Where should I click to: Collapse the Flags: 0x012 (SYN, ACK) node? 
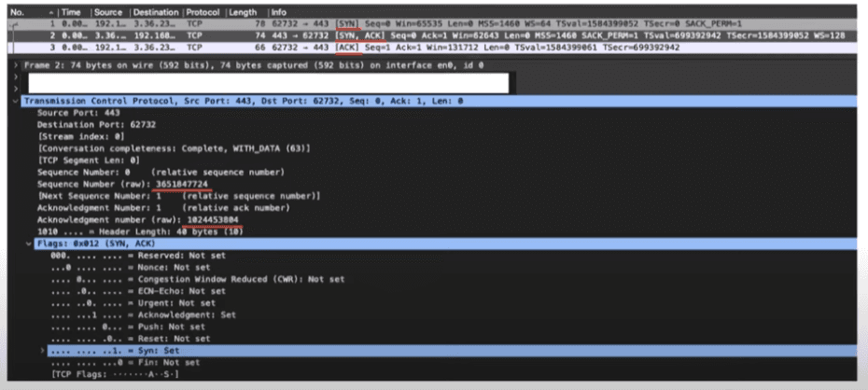point(29,244)
